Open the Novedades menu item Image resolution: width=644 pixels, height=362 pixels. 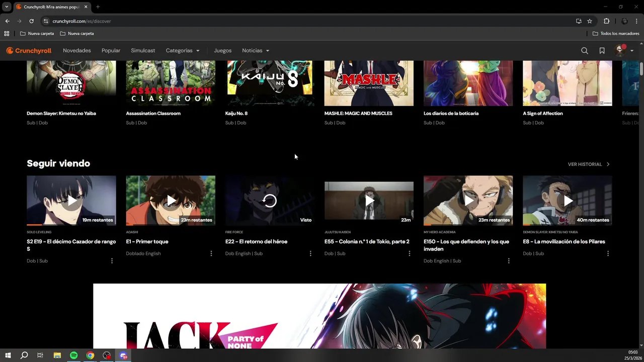77,50
